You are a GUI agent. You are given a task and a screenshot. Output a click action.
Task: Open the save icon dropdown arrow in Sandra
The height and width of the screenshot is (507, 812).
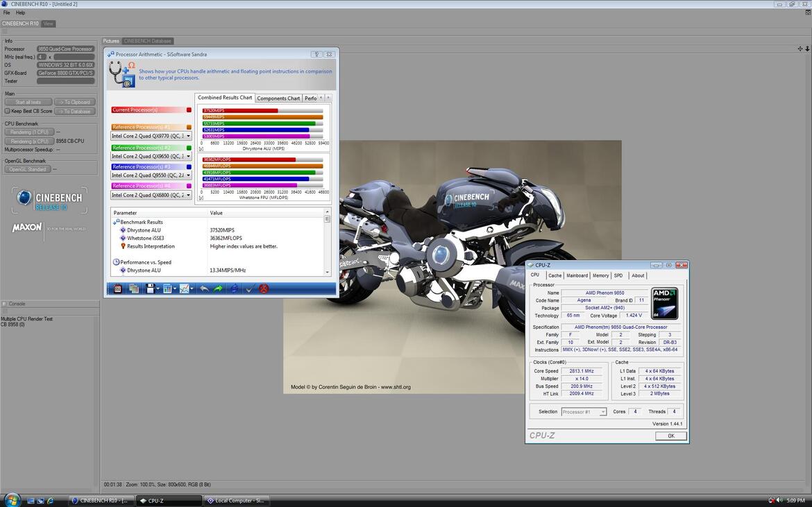[x=158, y=289]
